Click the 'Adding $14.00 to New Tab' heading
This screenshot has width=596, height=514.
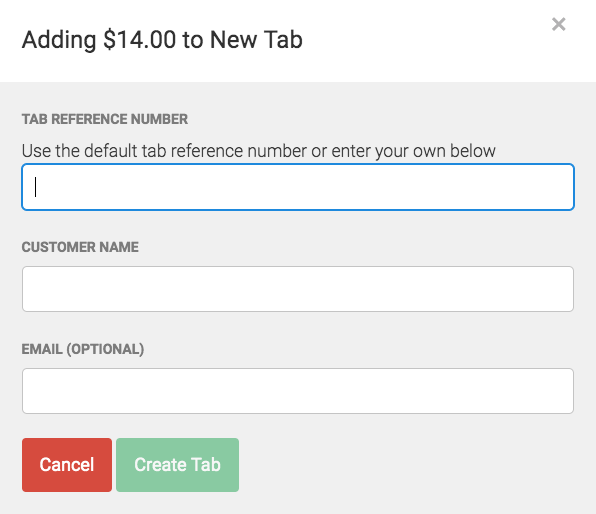click(162, 40)
